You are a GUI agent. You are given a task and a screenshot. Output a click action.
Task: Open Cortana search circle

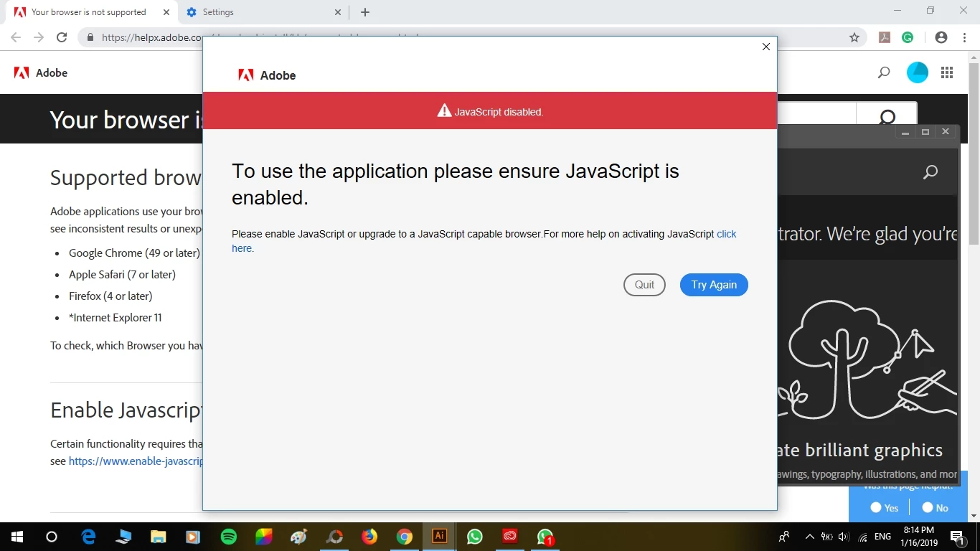coord(52,537)
